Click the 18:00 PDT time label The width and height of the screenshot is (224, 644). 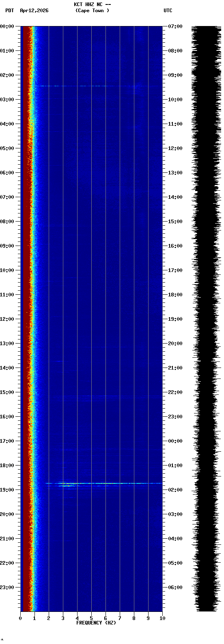[7, 466]
